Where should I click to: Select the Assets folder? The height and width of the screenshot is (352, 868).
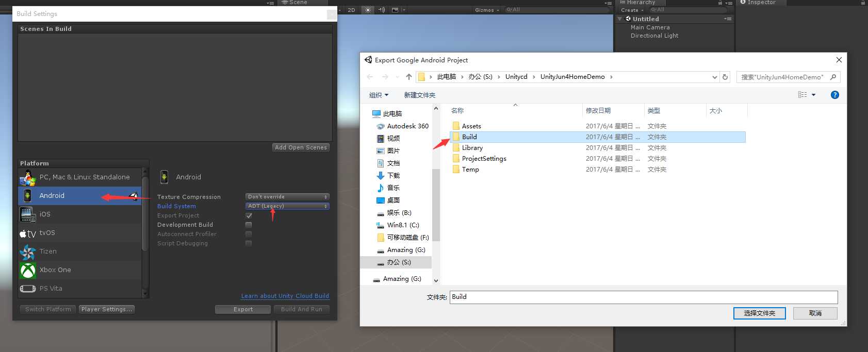click(598, 126)
